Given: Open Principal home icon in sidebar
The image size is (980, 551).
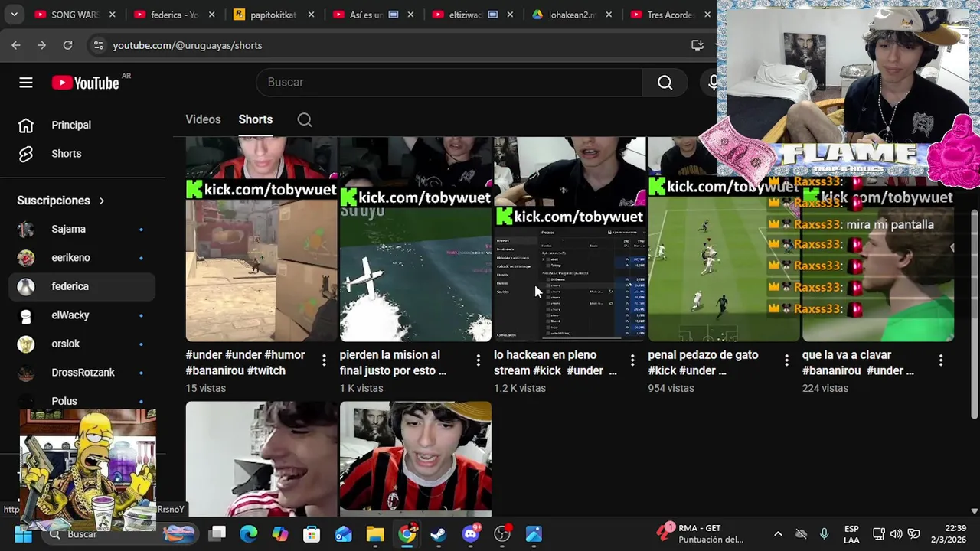Looking at the screenshot, I should (26, 125).
